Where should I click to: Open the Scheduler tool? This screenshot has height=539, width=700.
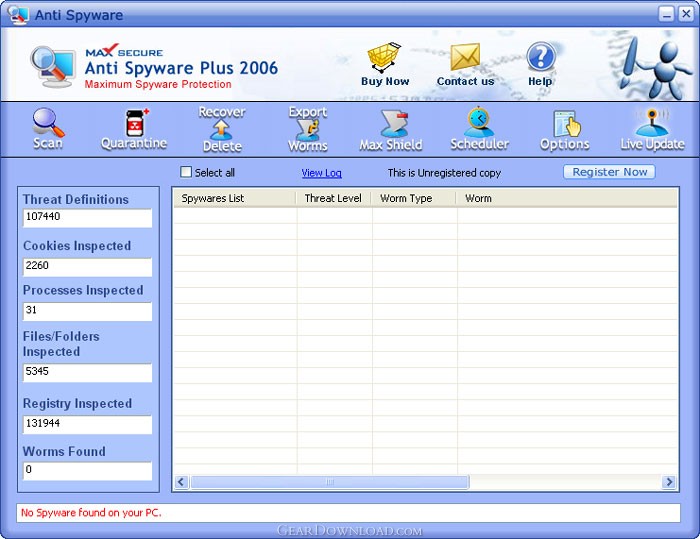[479, 129]
